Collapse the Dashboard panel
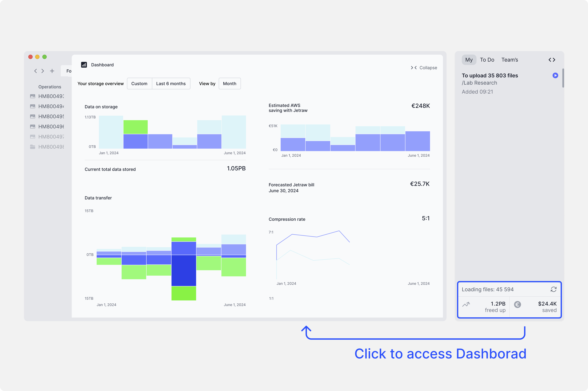The image size is (588, 391). pyautogui.click(x=424, y=68)
